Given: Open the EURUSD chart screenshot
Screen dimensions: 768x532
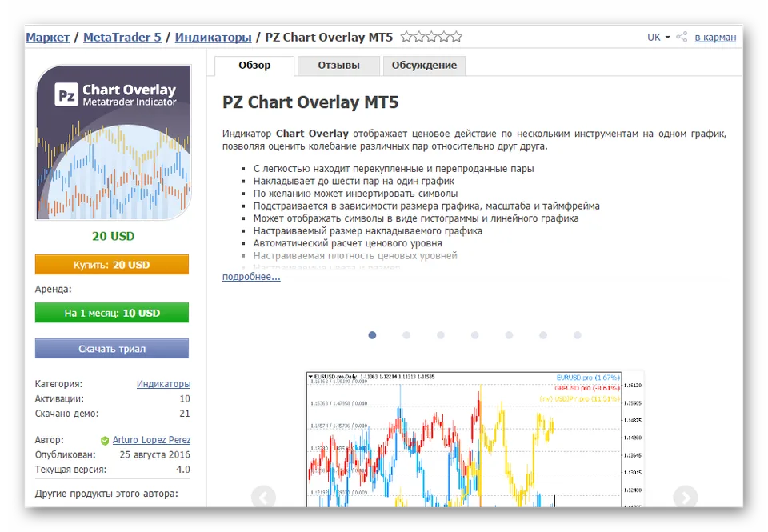Looking at the screenshot, I should 474,439.
